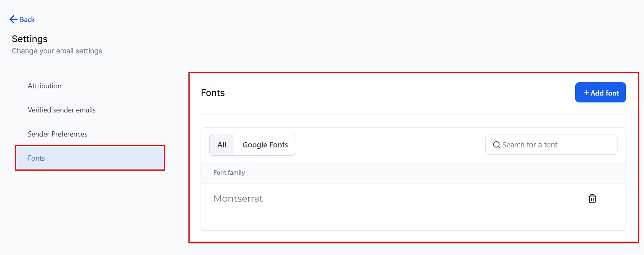644x255 pixels.
Task: Select the Montserrat font name
Action: (238, 199)
